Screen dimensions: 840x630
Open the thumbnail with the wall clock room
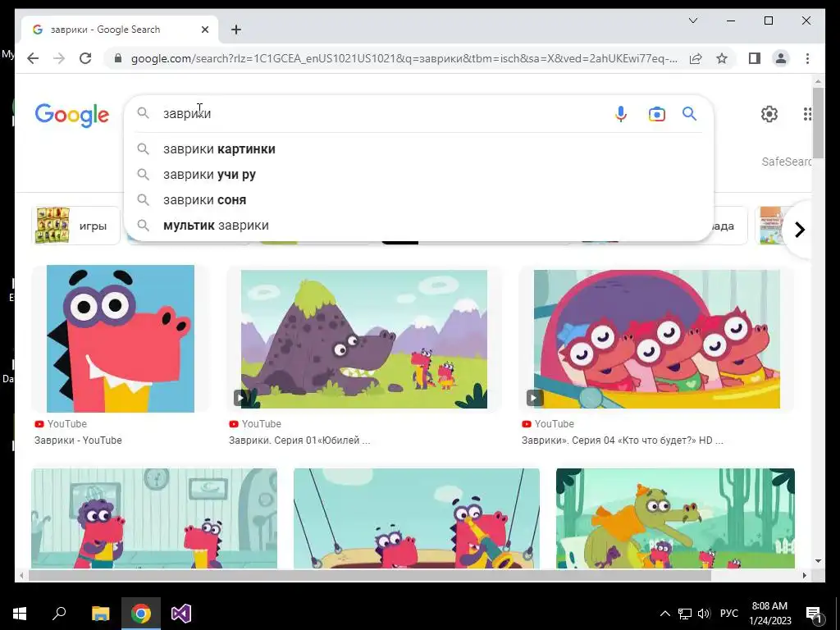coord(154,518)
